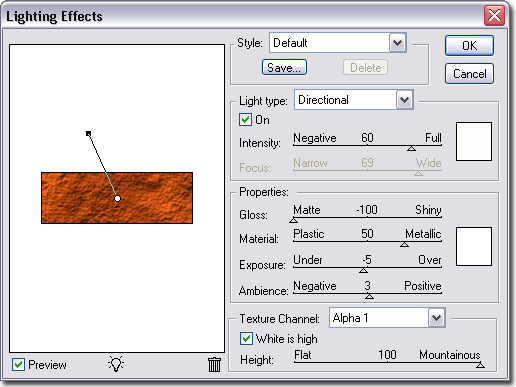
Task: Click the Mountainous label
Action: tap(450, 355)
